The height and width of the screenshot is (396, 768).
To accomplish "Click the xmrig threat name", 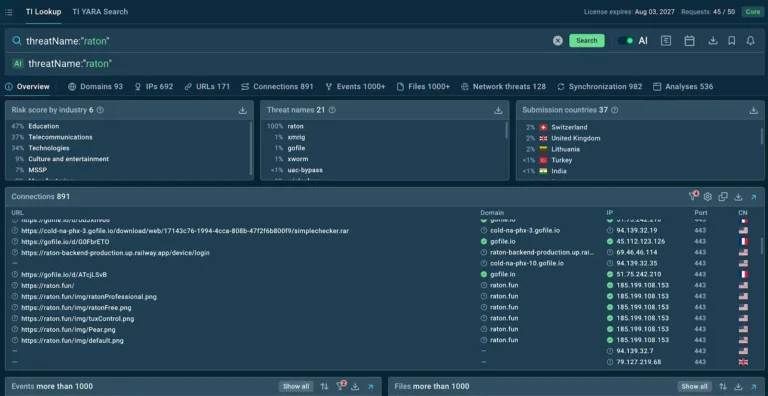I will 296,137.
